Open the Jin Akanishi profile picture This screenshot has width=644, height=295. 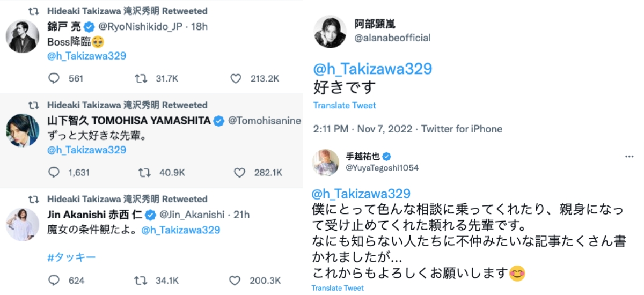tap(22, 224)
